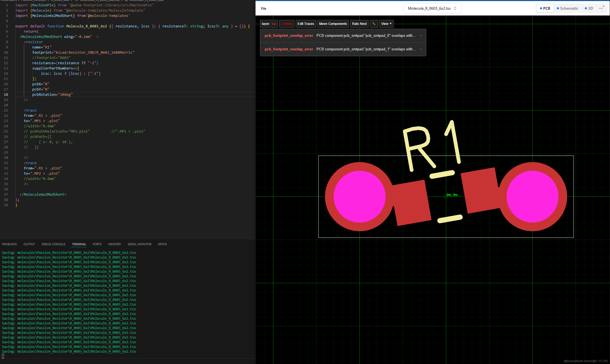Click the left magenta plated hole pad
The width and height of the screenshot is (610, 364).
coord(359,197)
